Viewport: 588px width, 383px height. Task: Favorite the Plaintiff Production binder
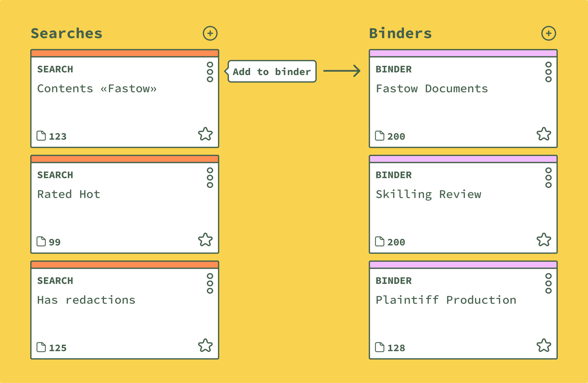pos(544,345)
